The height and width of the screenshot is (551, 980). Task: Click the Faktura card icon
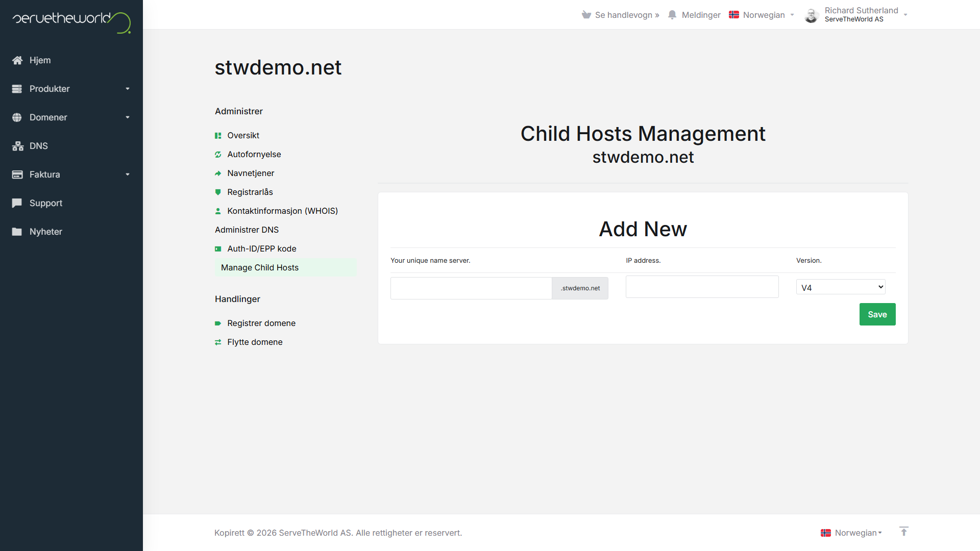(17, 174)
